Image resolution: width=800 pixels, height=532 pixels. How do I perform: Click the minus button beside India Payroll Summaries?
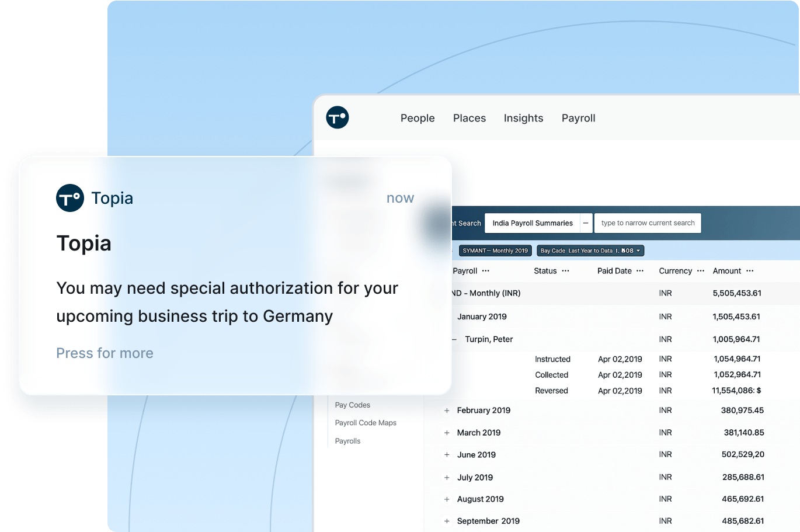tap(586, 223)
